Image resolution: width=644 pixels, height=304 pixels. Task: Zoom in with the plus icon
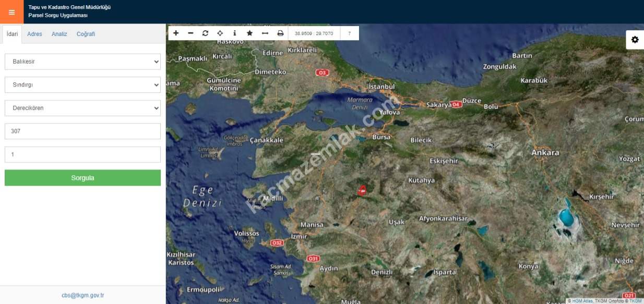click(176, 33)
